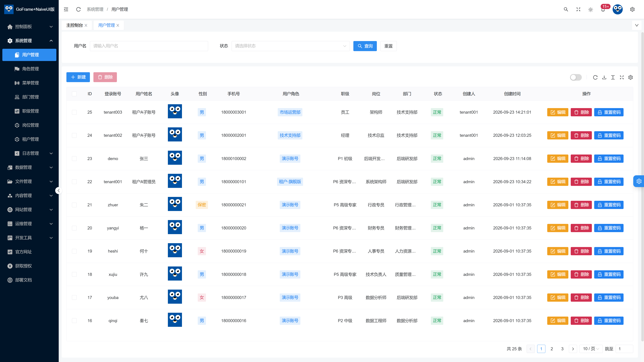
Task: Open the tabs dropdown chevron at far right
Action: [637, 25]
